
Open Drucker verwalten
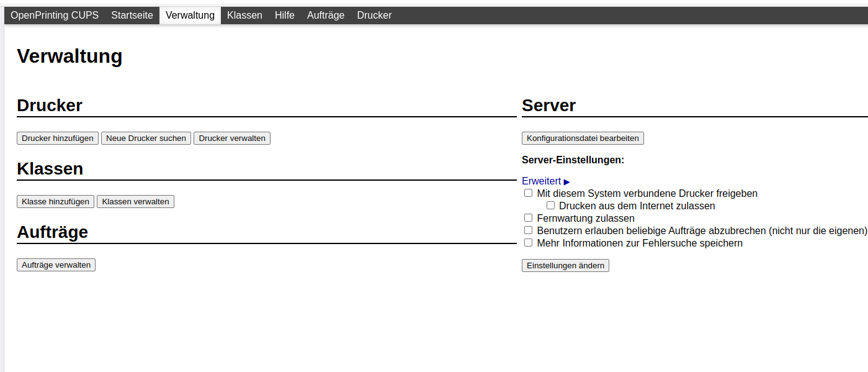click(232, 138)
